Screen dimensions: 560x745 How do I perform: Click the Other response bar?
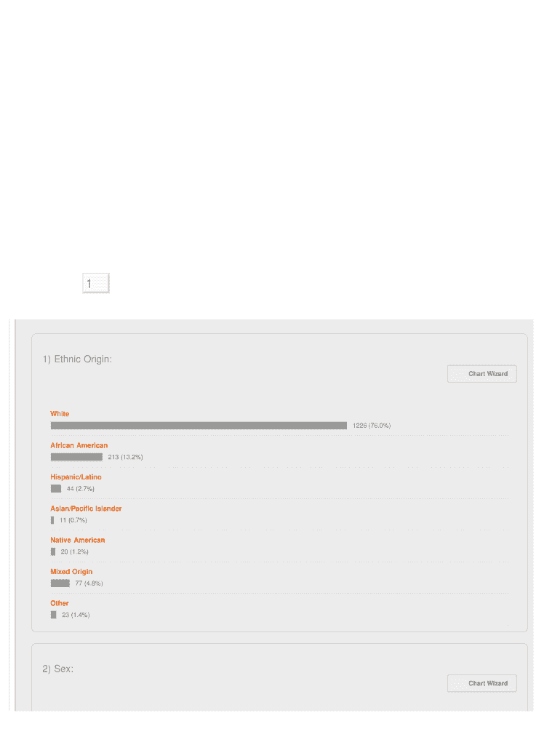[54, 615]
